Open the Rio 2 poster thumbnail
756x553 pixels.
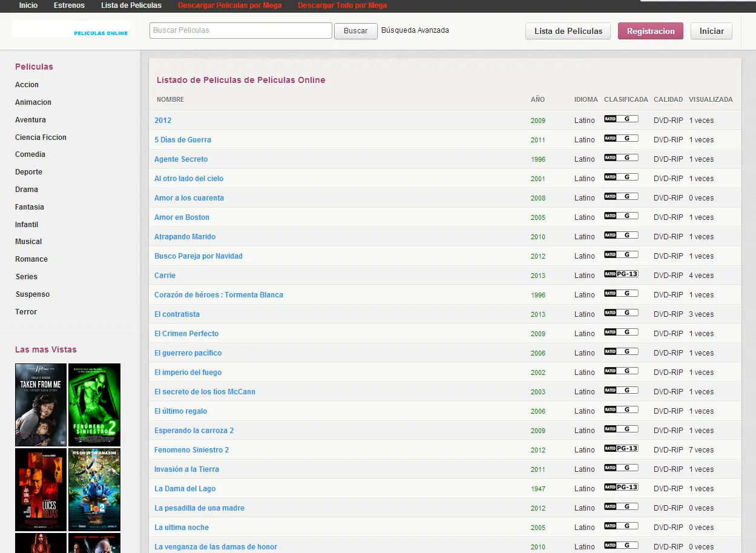(94, 490)
